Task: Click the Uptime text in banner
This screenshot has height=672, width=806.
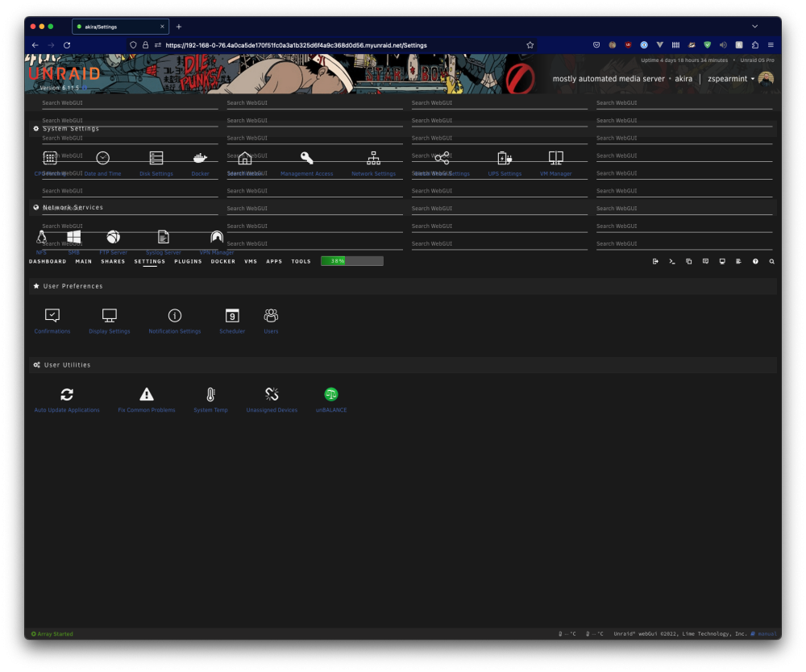Action: pyautogui.click(x=684, y=60)
